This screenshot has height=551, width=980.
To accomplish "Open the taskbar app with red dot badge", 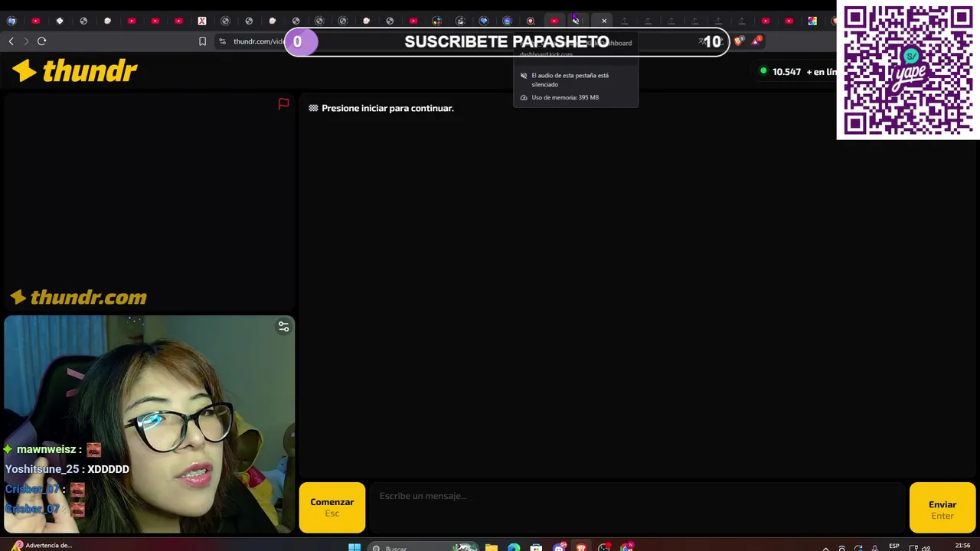I will click(604, 547).
